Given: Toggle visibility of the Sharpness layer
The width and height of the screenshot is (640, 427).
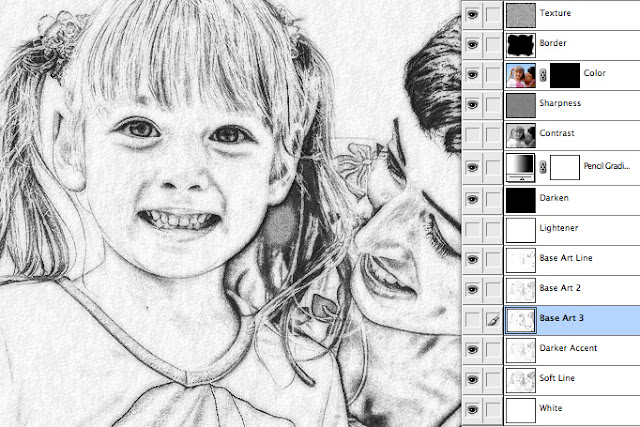Looking at the screenshot, I should coord(472,105).
